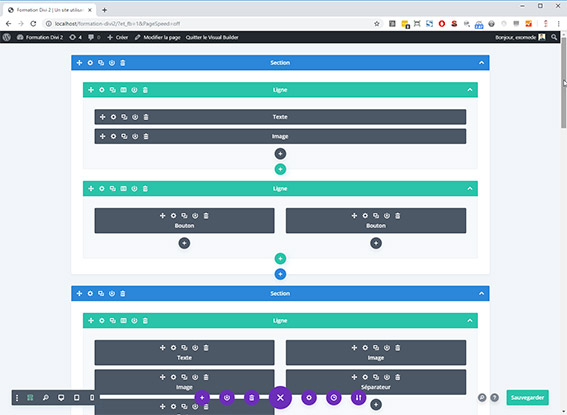
Task: Open Créer menu in admin bar
Action: [118, 37]
